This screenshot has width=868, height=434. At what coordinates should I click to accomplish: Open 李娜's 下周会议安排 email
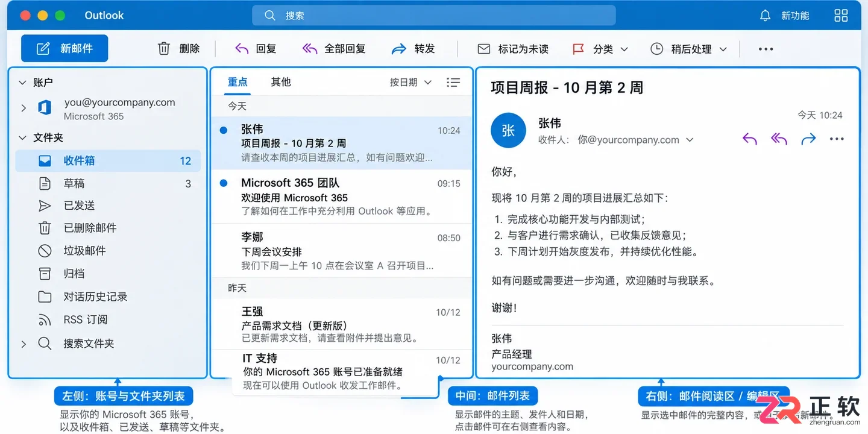[x=341, y=251]
